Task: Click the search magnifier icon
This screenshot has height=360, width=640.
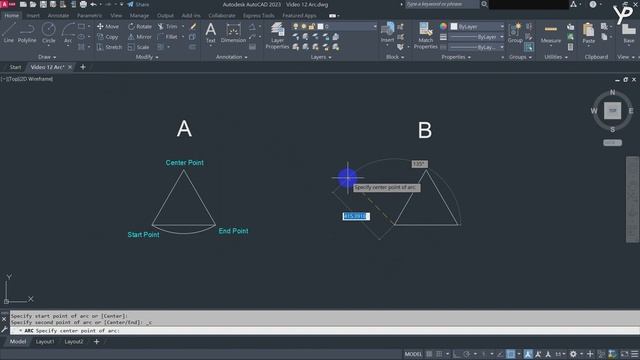Action: click(484, 4)
